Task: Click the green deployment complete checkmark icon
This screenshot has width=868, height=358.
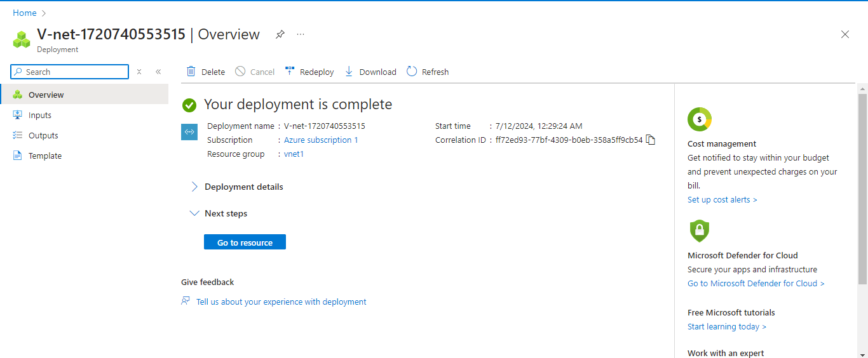Action: [189, 105]
